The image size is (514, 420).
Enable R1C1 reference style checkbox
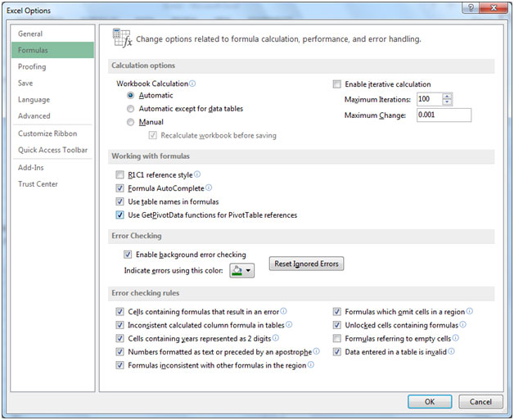tap(120, 174)
